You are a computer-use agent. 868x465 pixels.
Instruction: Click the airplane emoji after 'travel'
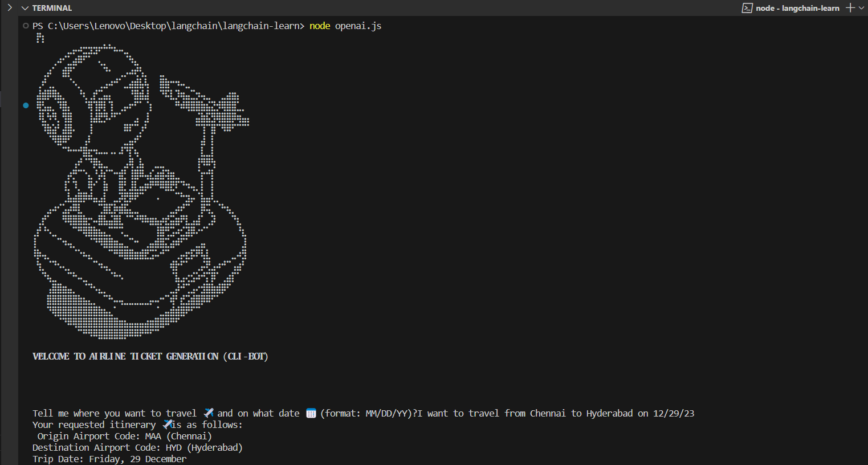[x=209, y=413]
